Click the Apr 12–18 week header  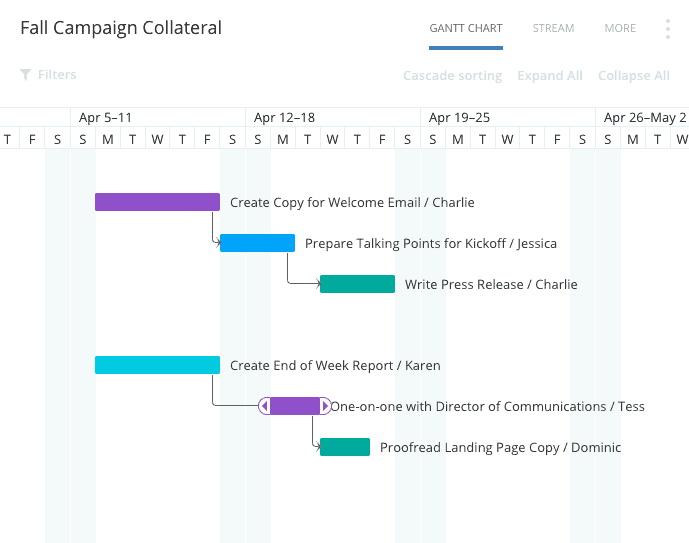tap(285, 118)
